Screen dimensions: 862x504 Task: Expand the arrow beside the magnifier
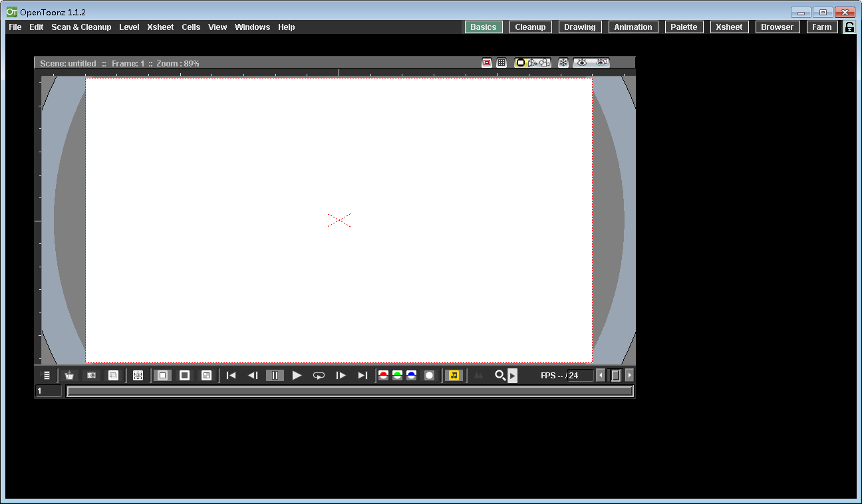click(x=513, y=376)
